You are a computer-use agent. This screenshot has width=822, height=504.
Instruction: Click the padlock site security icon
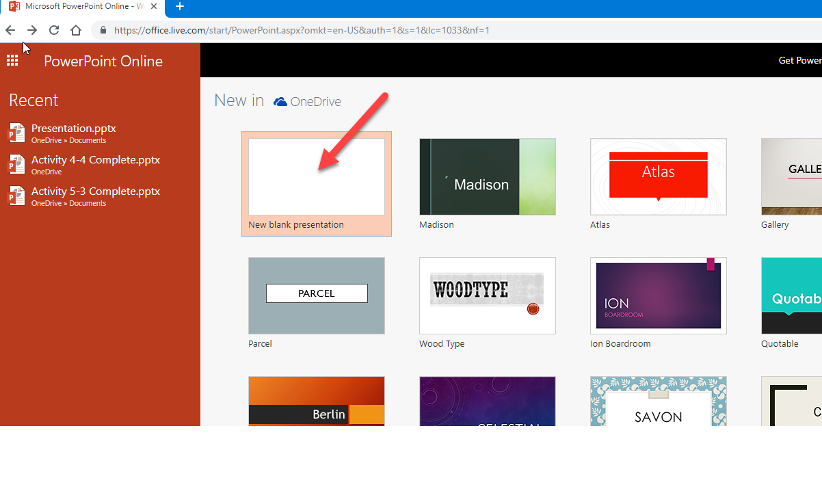[103, 30]
